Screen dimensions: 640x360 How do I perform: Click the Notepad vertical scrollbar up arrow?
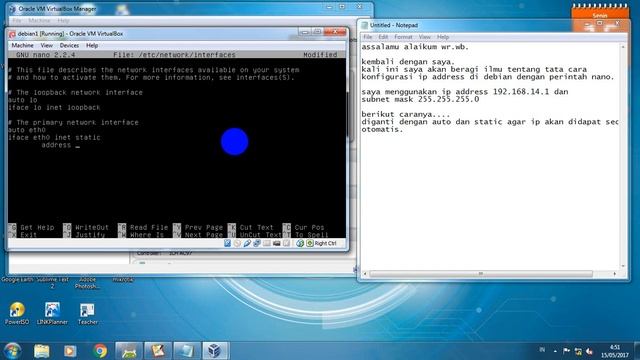click(x=623, y=47)
